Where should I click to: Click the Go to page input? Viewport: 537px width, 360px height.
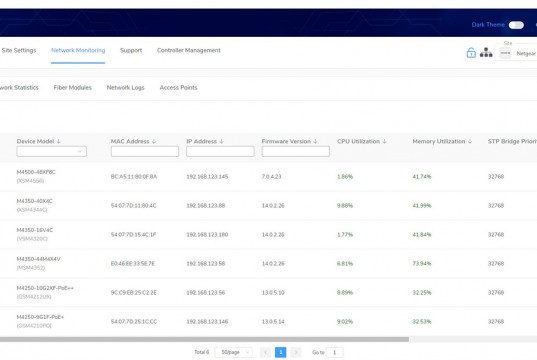pos(335,352)
